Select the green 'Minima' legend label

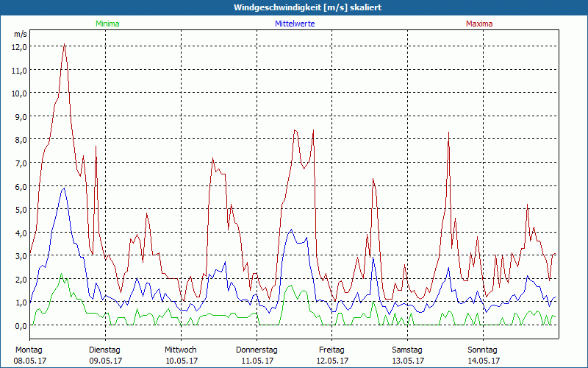point(107,24)
